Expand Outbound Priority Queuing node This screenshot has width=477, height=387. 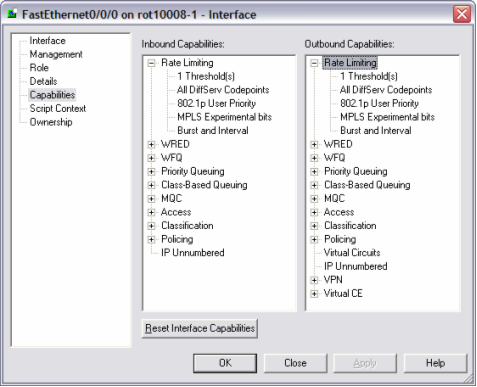(314, 172)
